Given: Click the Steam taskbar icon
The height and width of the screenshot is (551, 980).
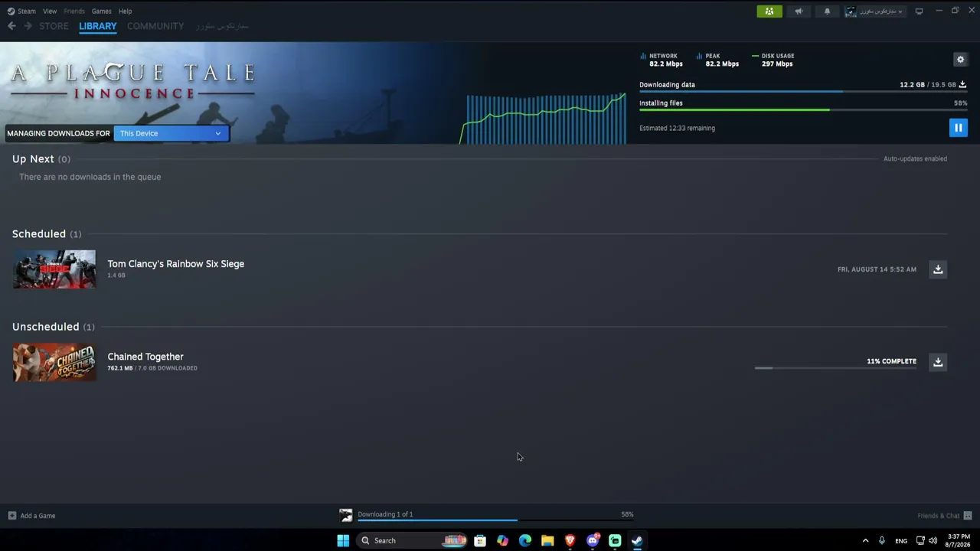Looking at the screenshot, I should coord(637,540).
